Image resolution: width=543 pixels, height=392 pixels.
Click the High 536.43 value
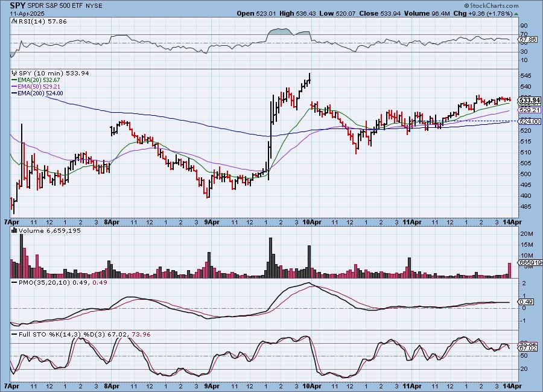tap(297, 13)
